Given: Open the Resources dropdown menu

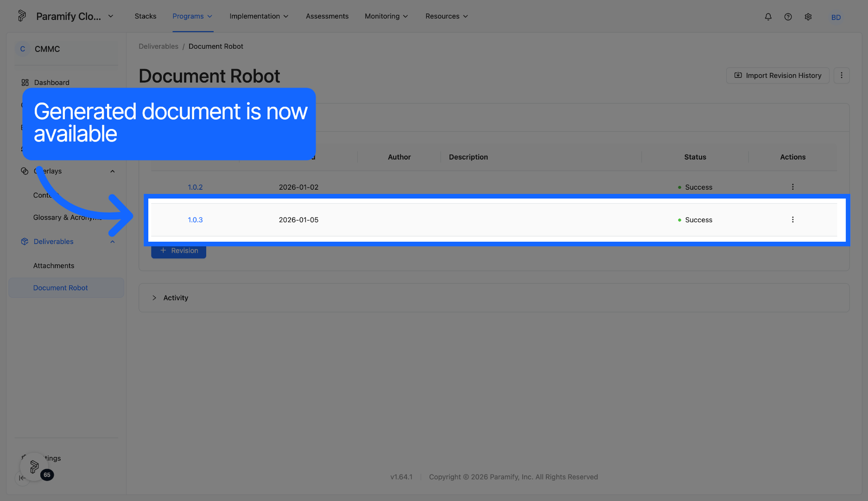Looking at the screenshot, I should [447, 16].
